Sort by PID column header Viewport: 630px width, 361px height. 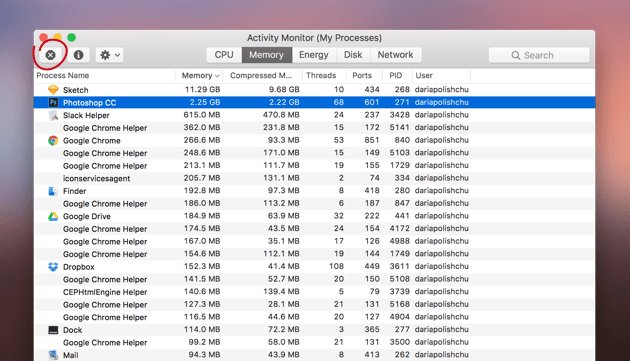coord(397,76)
